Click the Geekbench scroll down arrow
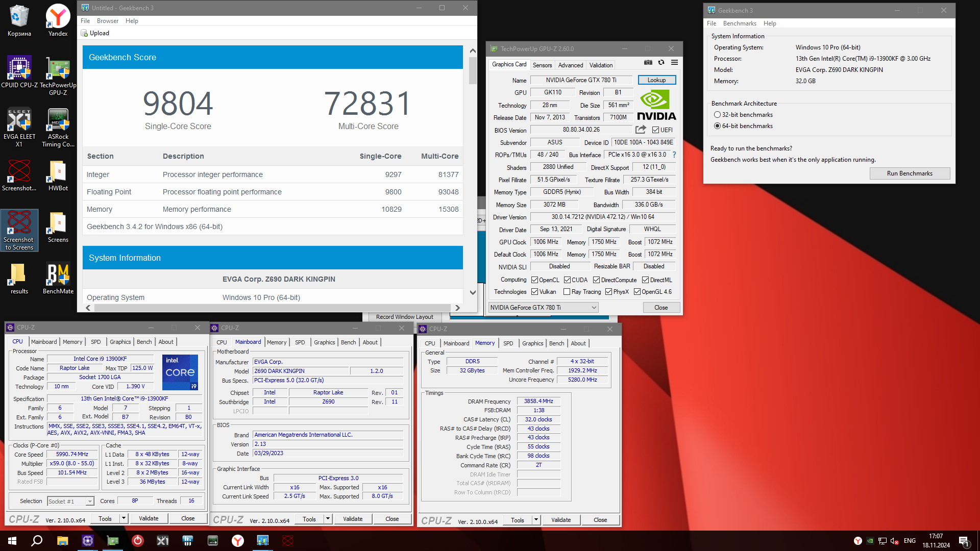This screenshot has width=980, height=551. coord(473,292)
